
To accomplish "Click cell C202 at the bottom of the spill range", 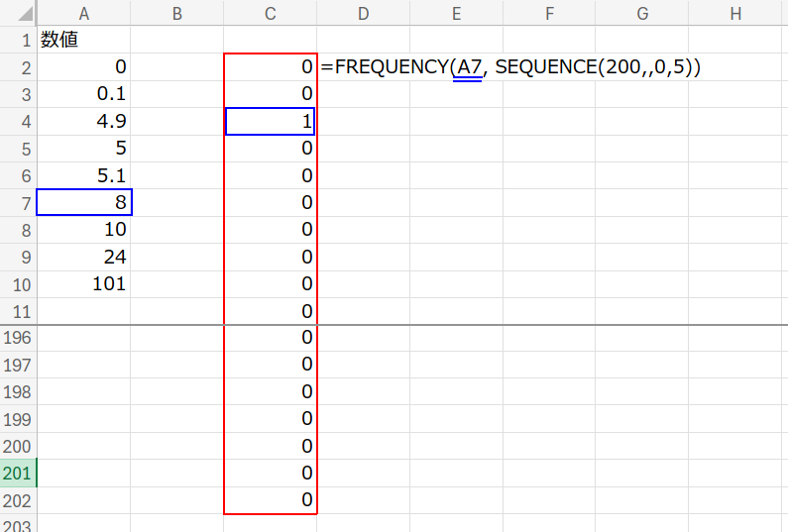I will (x=270, y=500).
